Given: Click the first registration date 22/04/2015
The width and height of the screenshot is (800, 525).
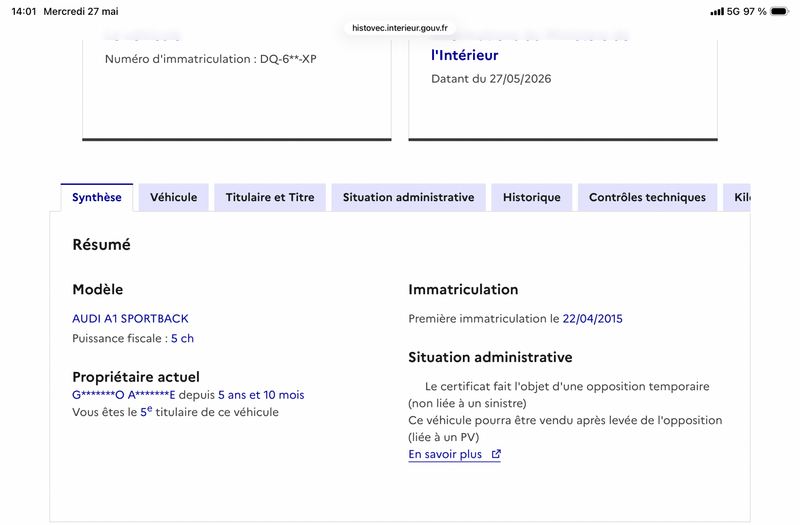Looking at the screenshot, I should point(592,319).
